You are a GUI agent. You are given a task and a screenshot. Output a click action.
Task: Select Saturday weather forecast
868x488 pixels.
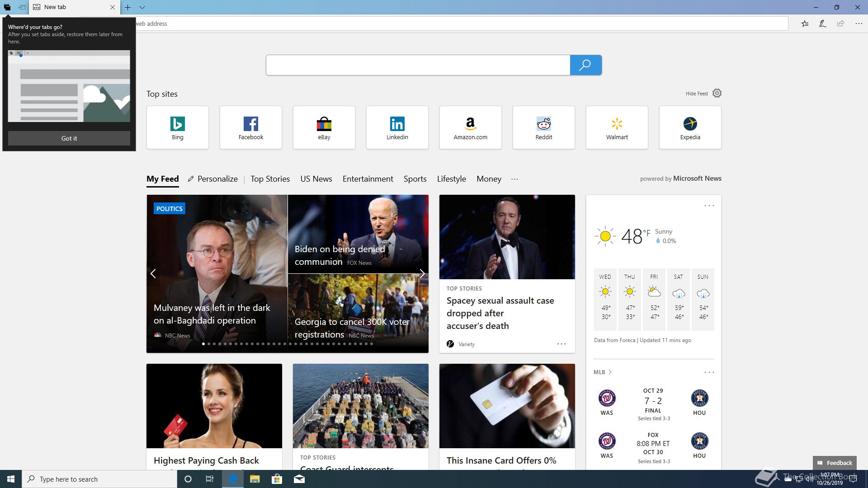[679, 299]
